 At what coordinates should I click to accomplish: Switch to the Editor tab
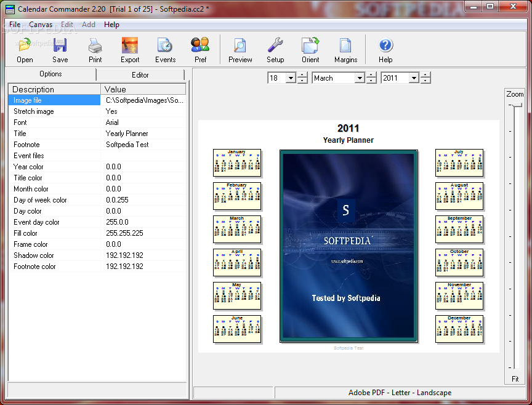(140, 75)
